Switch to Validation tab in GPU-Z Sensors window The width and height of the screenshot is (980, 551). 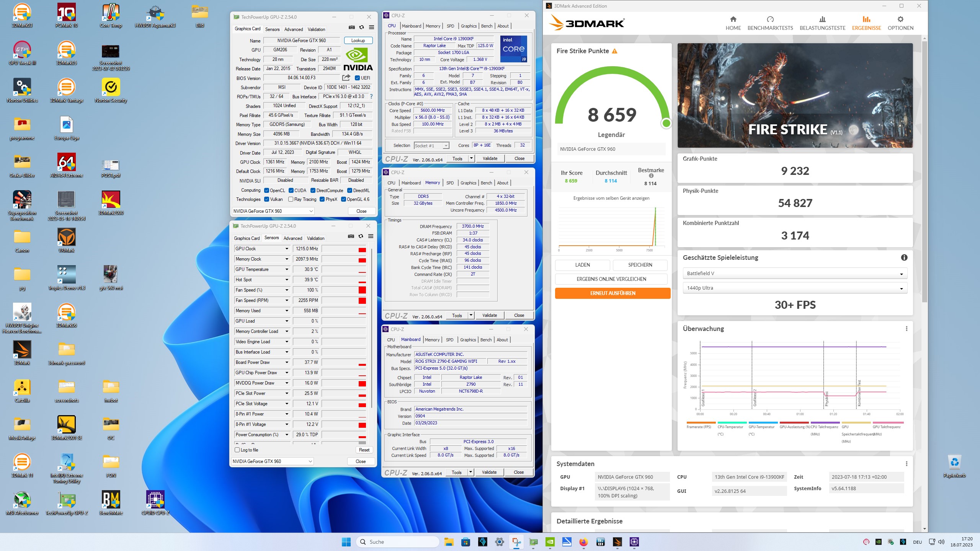coord(315,238)
